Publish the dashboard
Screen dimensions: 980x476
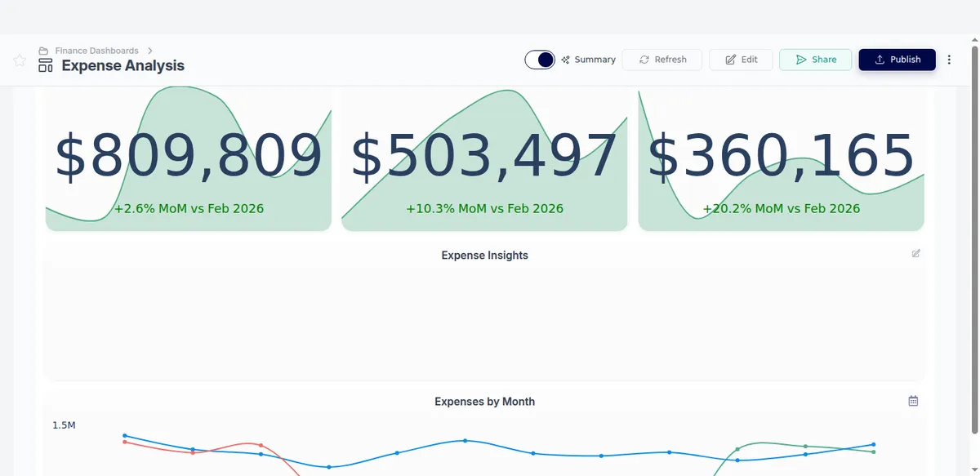coord(897,60)
